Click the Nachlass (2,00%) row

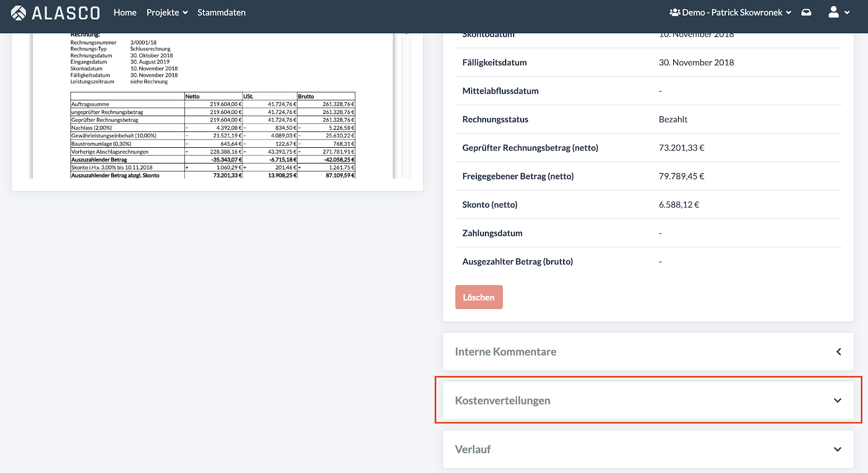tap(213, 128)
